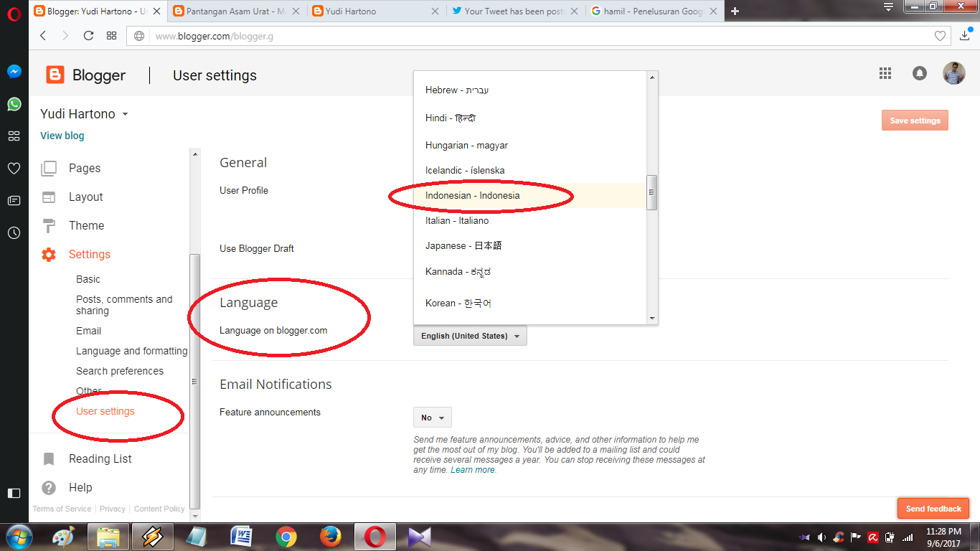Image resolution: width=980 pixels, height=551 pixels.
Task: Open bookmarks heart in the Opera sidebar
Action: tap(14, 169)
